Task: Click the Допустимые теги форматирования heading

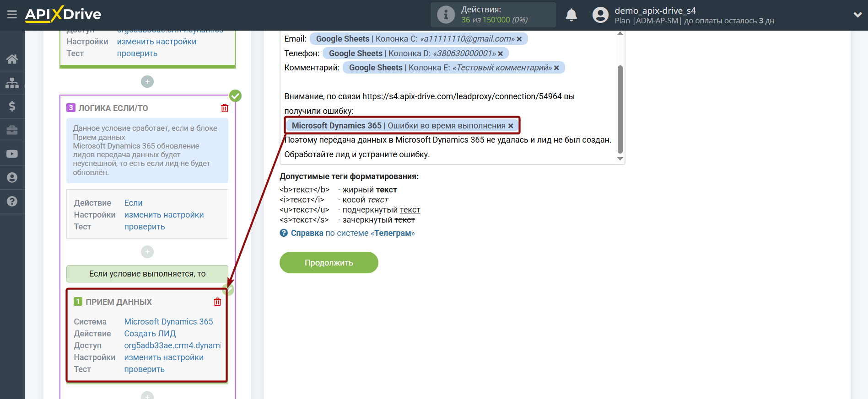Action: (x=349, y=176)
